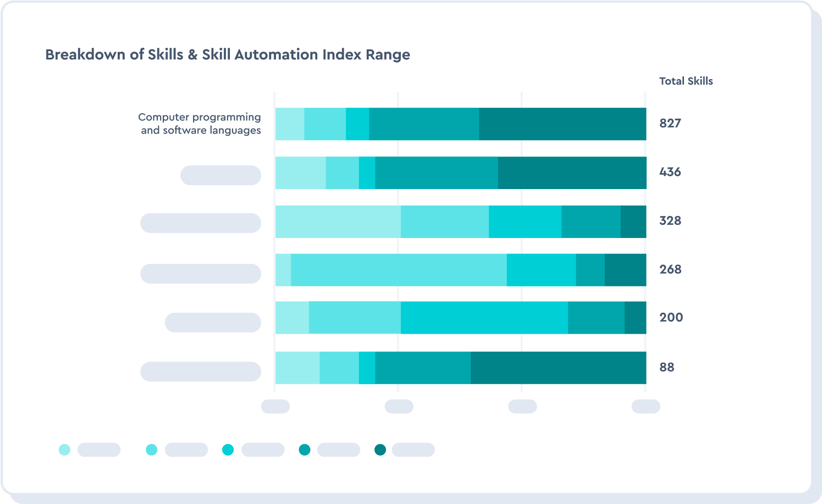Click the darkest segment of the 436 bar
Viewport: 822px width, 504px height.
572,173
